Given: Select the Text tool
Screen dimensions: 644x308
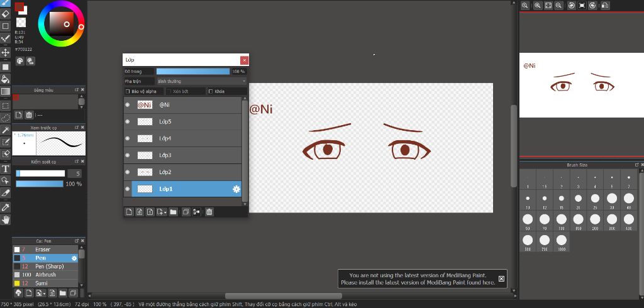Looking at the screenshot, I should pyautogui.click(x=5, y=168).
